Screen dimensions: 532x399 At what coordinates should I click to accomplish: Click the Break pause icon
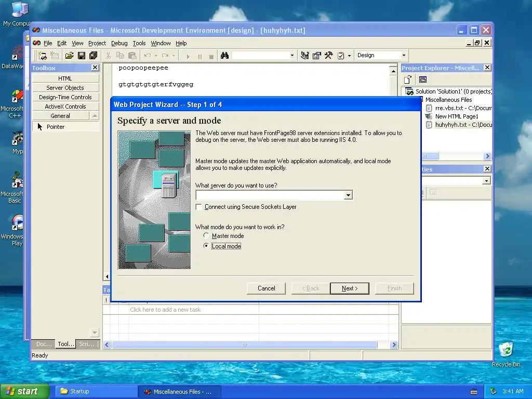[200, 56]
